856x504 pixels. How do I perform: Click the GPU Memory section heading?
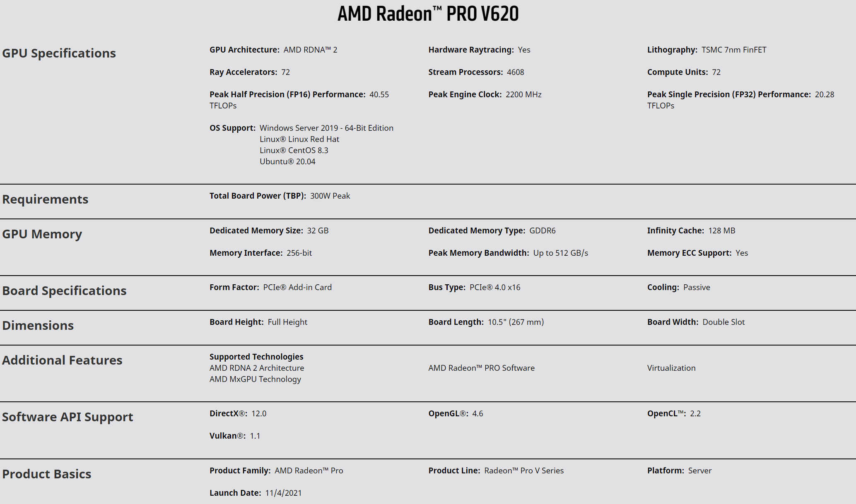point(42,234)
